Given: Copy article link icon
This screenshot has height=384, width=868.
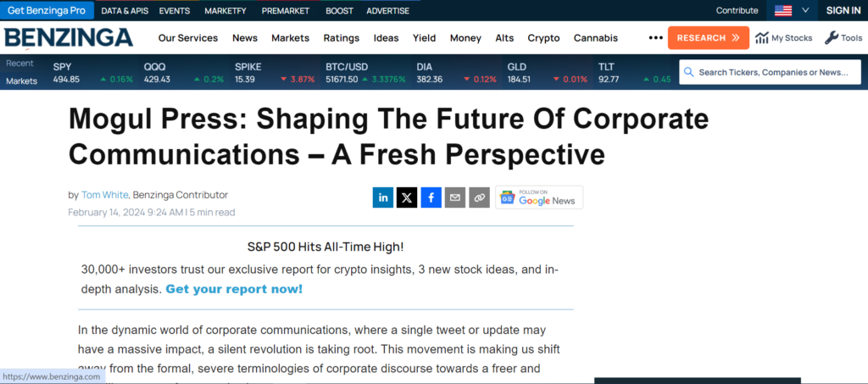Looking at the screenshot, I should point(480,197).
